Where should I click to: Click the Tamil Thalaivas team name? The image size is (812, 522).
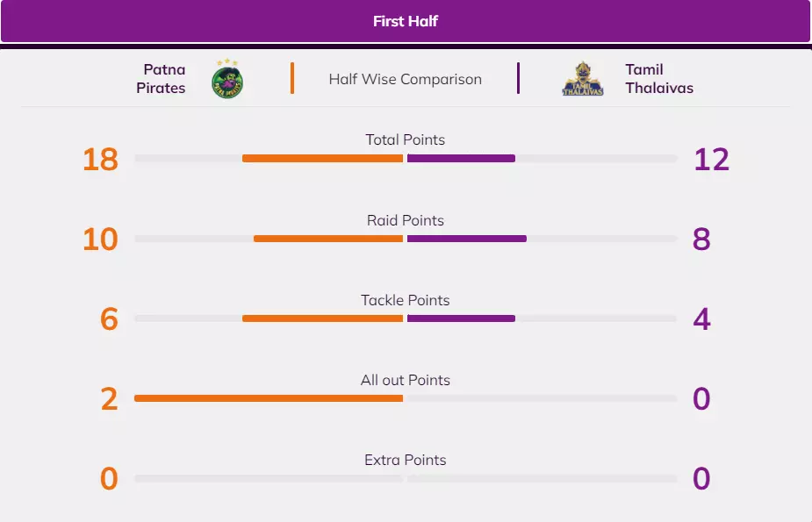coord(658,79)
